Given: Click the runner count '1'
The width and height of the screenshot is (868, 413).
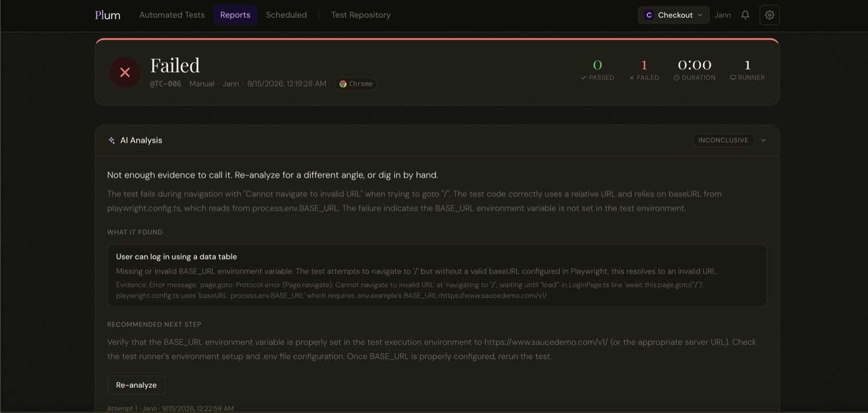Looking at the screenshot, I should pyautogui.click(x=747, y=64).
